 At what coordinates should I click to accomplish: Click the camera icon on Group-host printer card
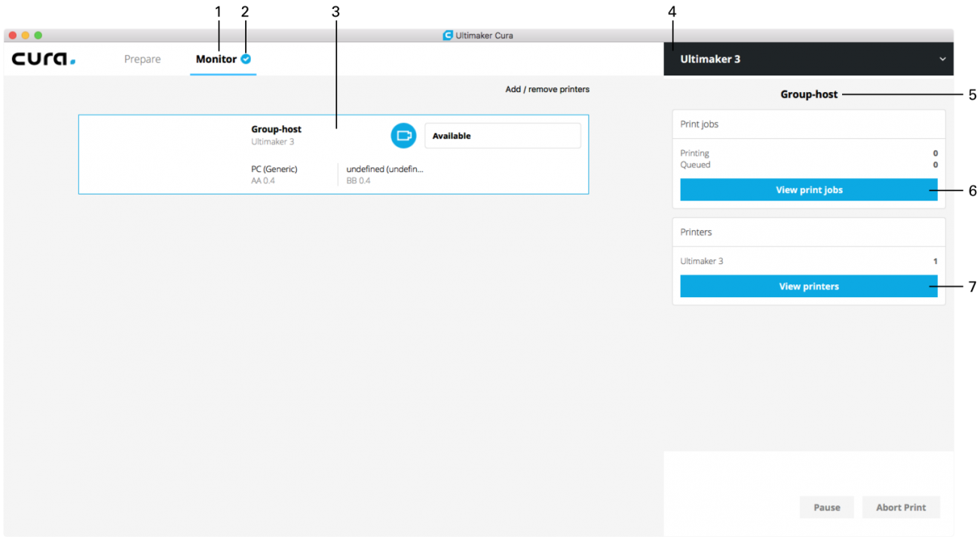click(403, 135)
